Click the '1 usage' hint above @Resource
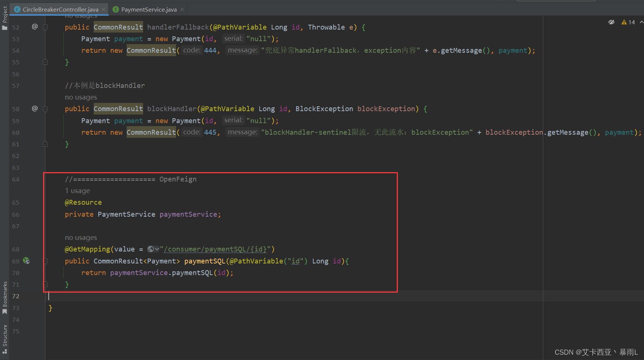The height and width of the screenshot is (360, 644). [78, 191]
